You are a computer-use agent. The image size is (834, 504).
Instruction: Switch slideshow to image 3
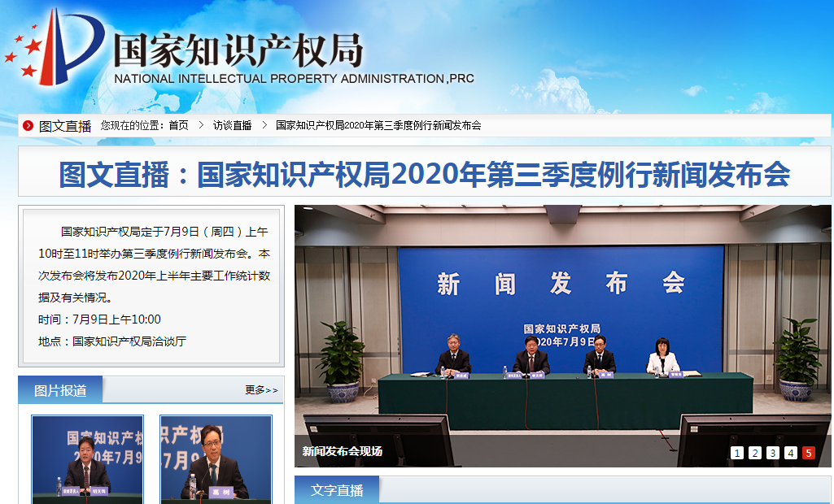point(773,453)
